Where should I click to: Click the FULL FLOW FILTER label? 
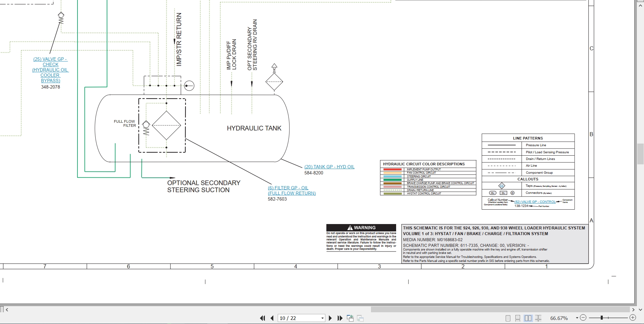click(x=125, y=123)
